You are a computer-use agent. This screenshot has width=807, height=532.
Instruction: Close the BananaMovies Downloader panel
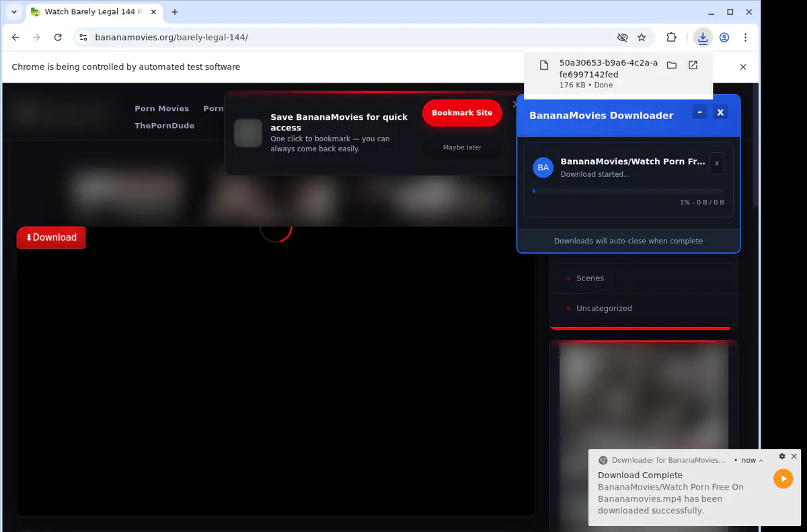click(720, 112)
